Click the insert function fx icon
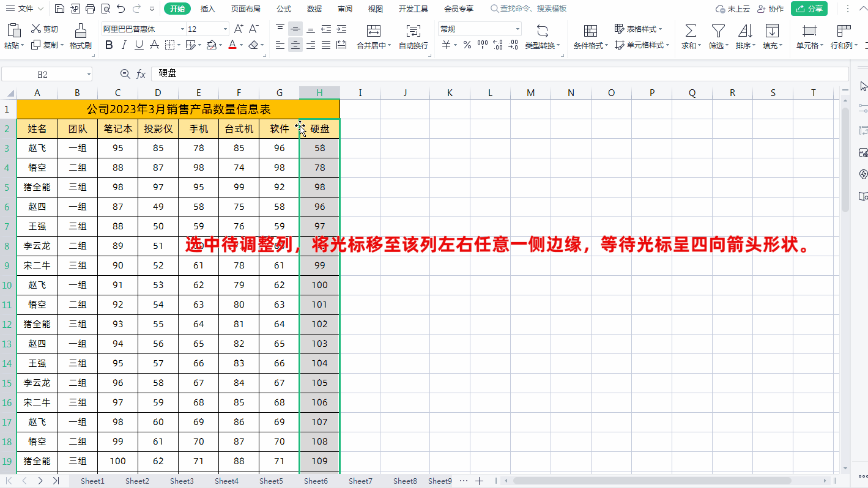868x488 pixels. pos(141,74)
